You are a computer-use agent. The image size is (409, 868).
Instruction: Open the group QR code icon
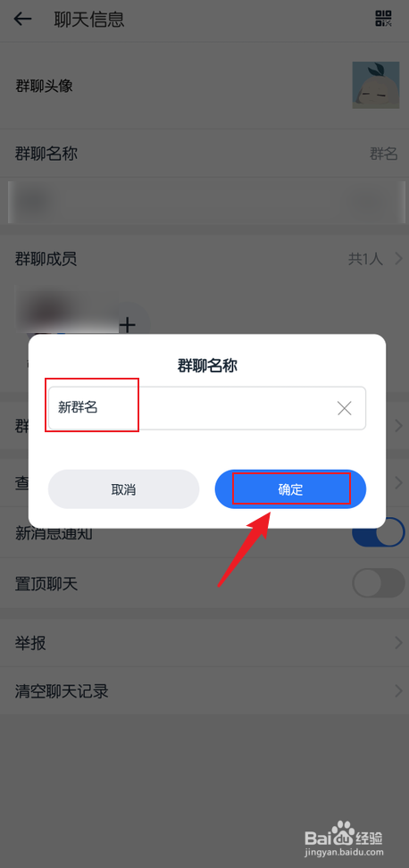point(383,18)
